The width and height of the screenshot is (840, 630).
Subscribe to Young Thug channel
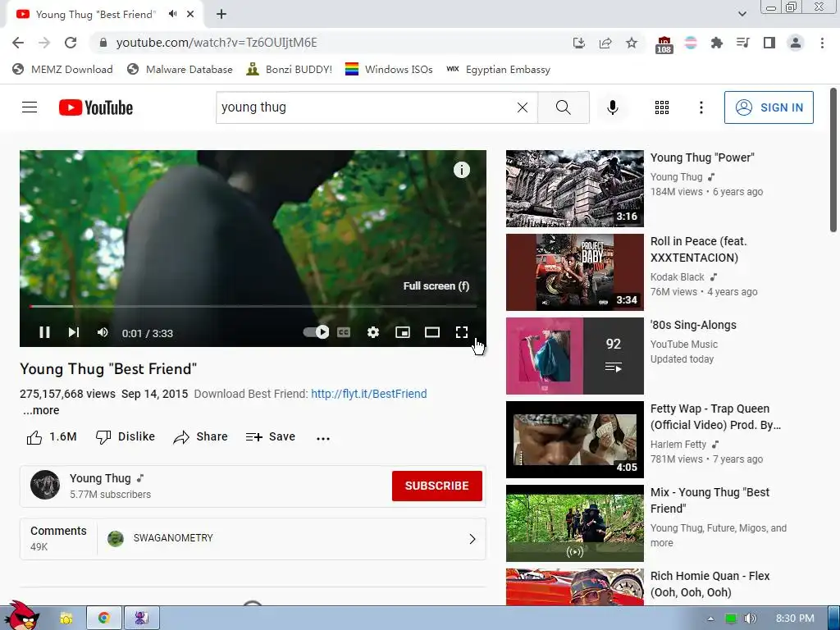pyautogui.click(x=437, y=486)
